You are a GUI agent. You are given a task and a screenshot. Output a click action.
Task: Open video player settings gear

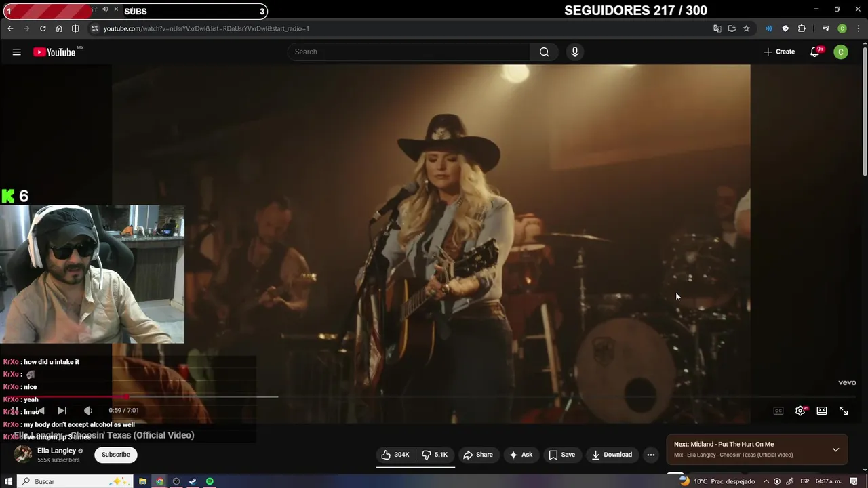pyautogui.click(x=800, y=411)
